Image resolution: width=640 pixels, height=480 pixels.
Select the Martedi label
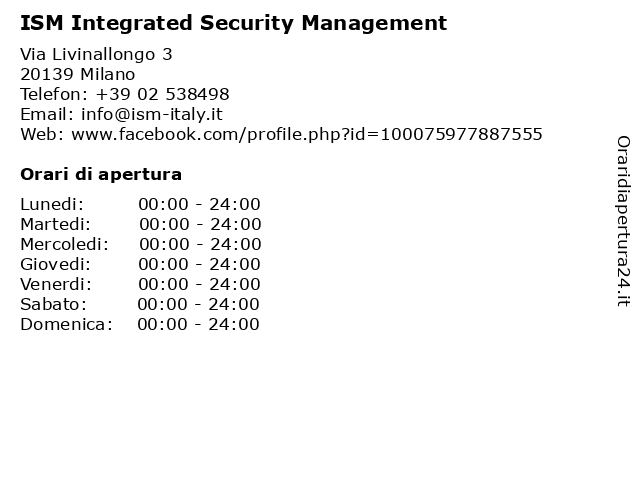click(x=56, y=224)
